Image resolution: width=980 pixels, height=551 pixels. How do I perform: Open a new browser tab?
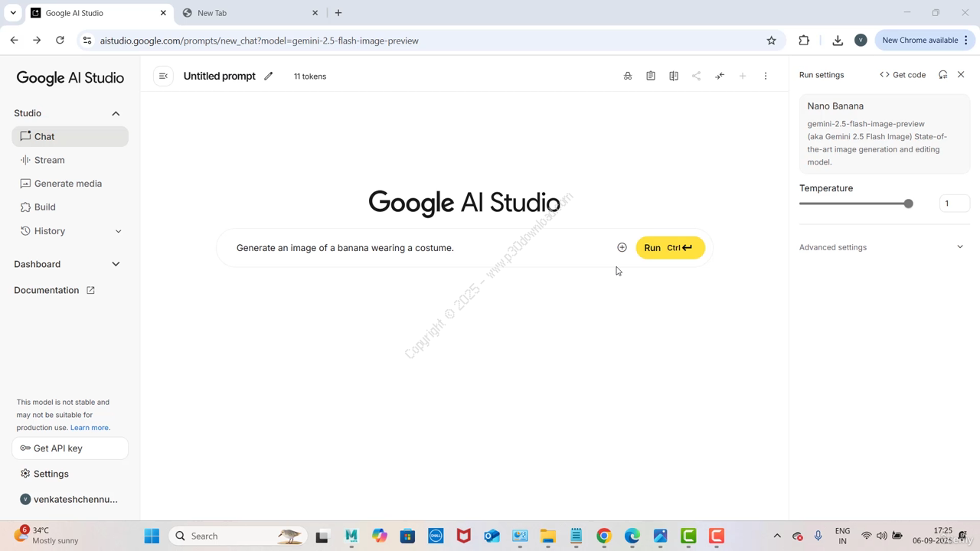[x=338, y=13]
